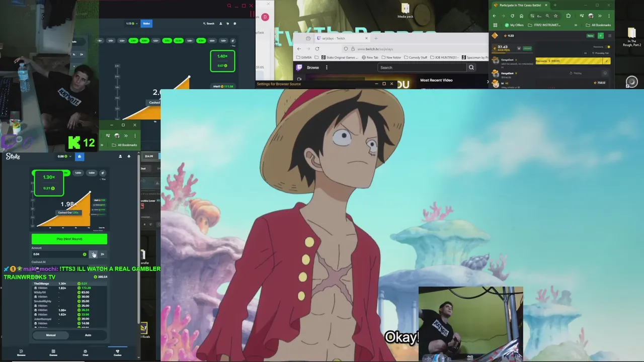Viewport: 644px width, 362px height.
Task: Open Chrome's three-dot menu
Action: coord(609,16)
